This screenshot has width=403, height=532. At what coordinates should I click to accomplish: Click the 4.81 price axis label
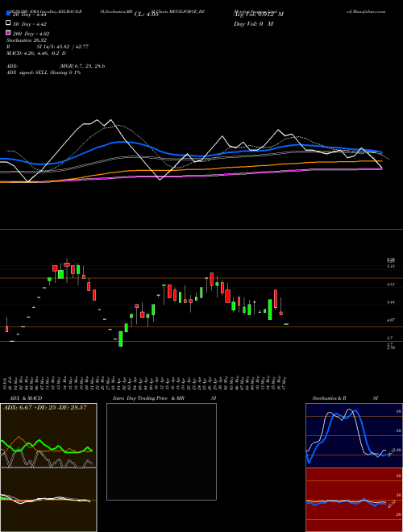[390, 285]
